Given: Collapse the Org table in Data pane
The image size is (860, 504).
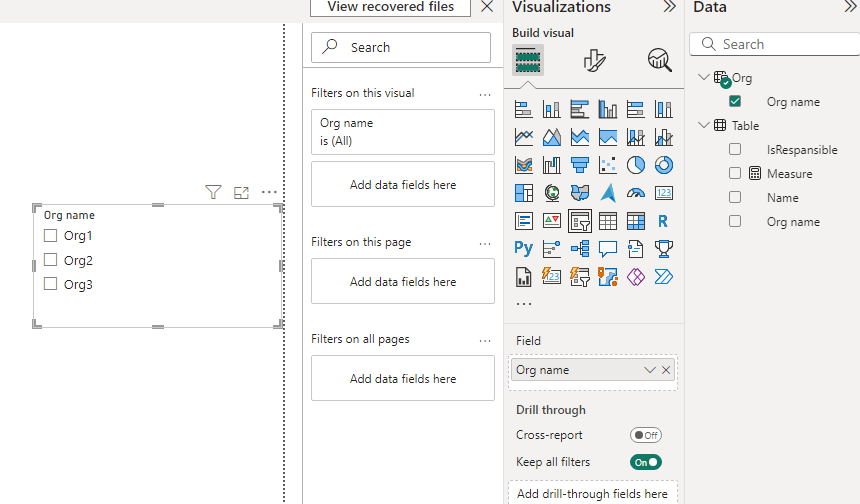Looking at the screenshot, I should [x=704, y=77].
